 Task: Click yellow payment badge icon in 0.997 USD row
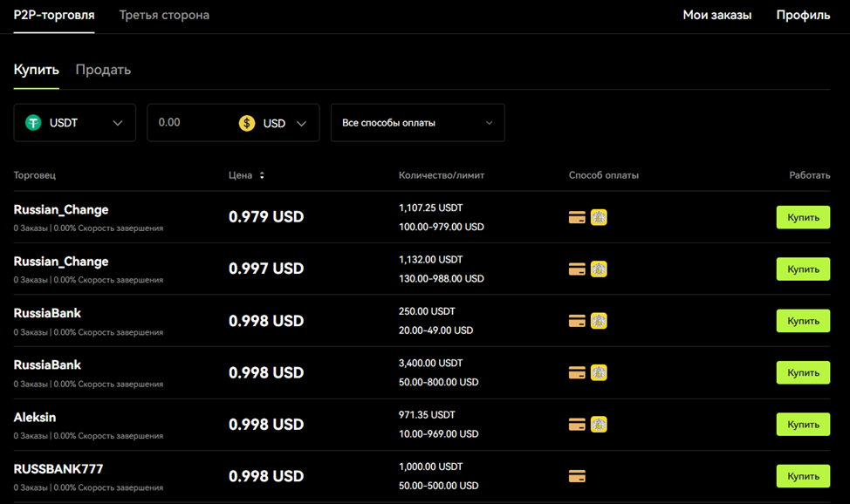point(599,269)
